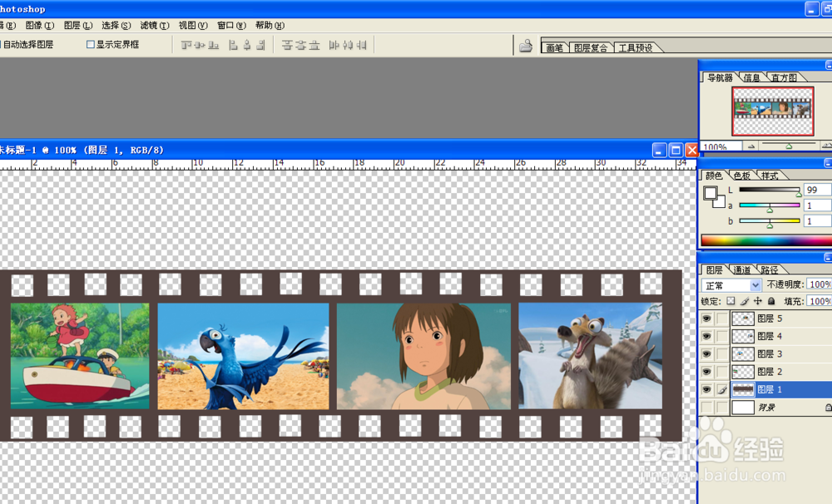Screen dimensions: 832x504
Task: Hide 图层 4 with its eye icon
Action: (x=706, y=336)
